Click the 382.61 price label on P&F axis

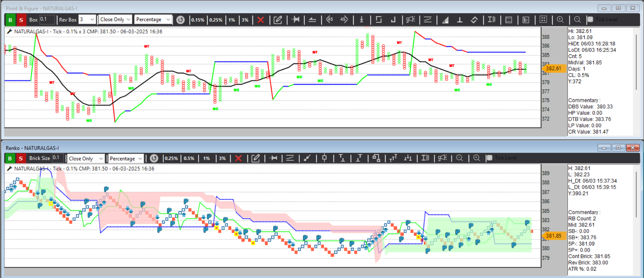click(554, 68)
